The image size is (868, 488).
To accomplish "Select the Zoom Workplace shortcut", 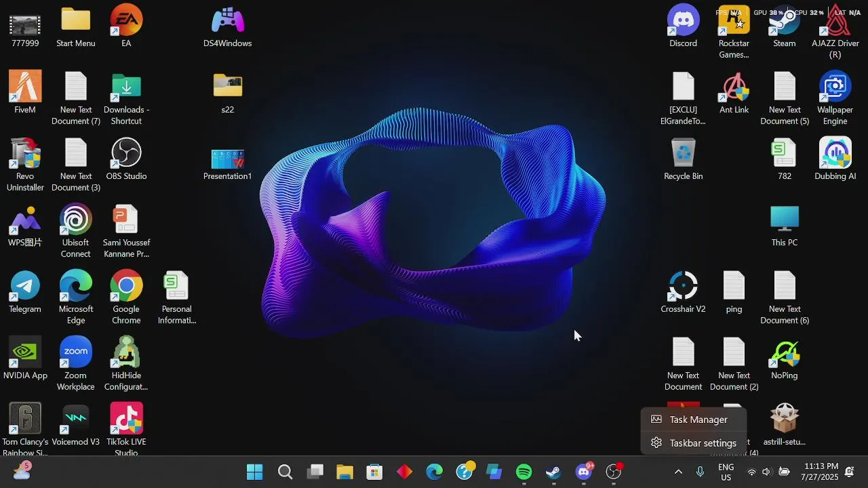I will click(75, 364).
